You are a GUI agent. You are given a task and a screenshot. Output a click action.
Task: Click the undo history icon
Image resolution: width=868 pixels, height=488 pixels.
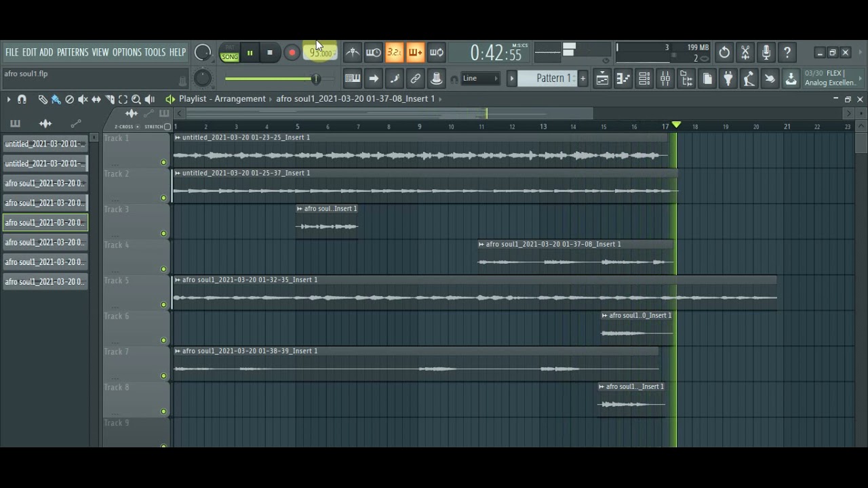(724, 52)
